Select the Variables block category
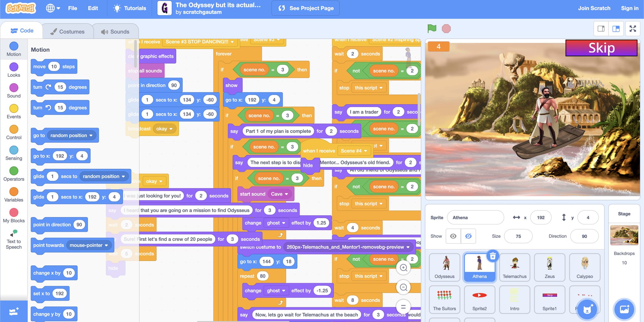The height and width of the screenshot is (322, 644). [x=14, y=194]
